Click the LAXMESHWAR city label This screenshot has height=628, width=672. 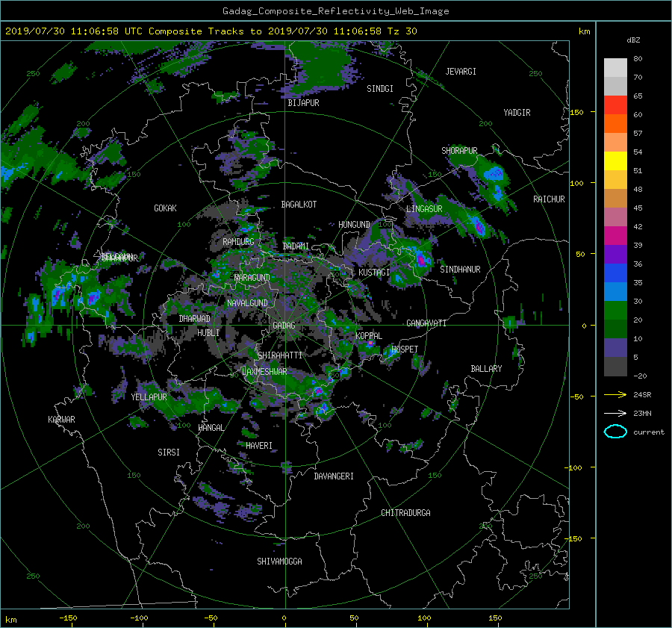(x=264, y=372)
